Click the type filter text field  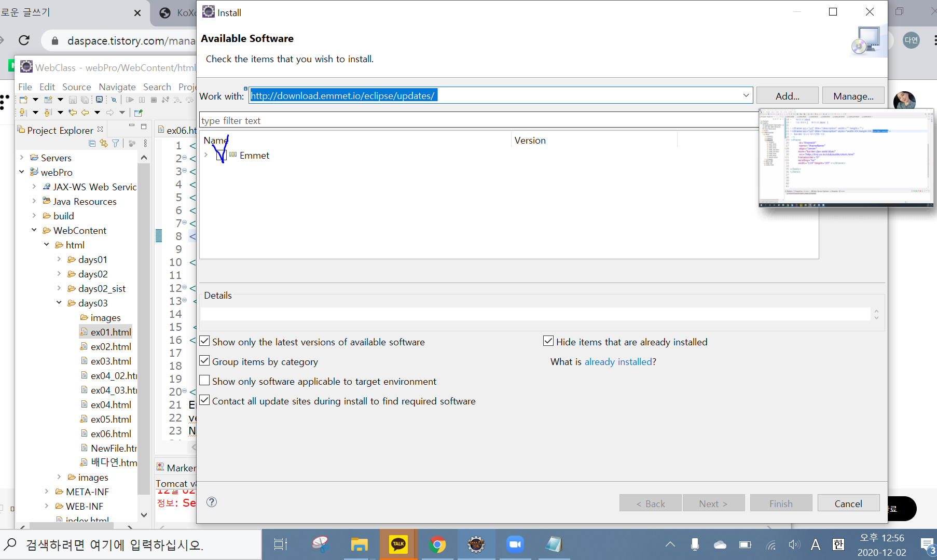pyautogui.click(x=478, y=120)
